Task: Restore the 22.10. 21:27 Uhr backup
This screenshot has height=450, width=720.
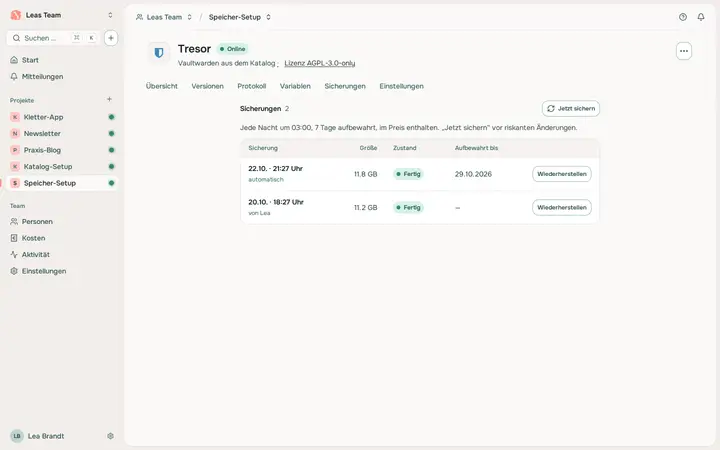Action: 562,174
